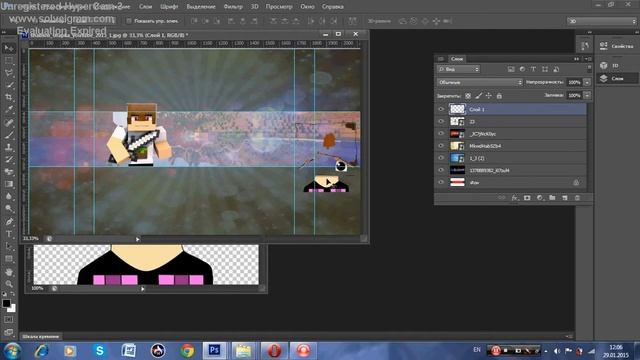Expand status info arrow of main document
The image size is (640, 360).
[x=138, y=239]
